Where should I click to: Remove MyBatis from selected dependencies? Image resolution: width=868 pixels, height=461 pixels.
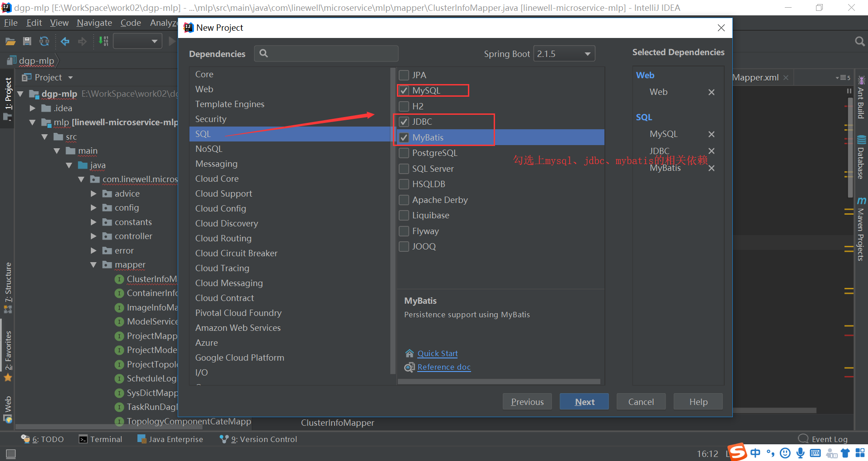pyautogui.click(x=711, y=168)
